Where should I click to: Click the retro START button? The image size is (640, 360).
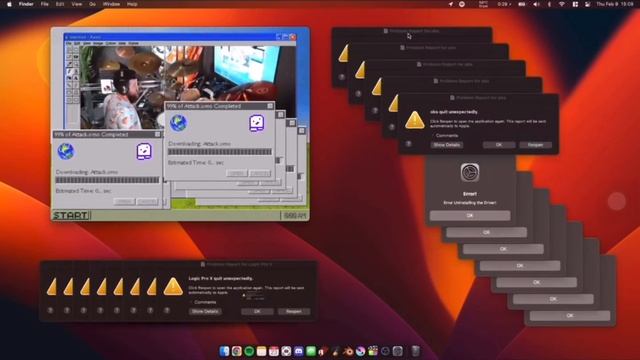[x=71, y=215]
